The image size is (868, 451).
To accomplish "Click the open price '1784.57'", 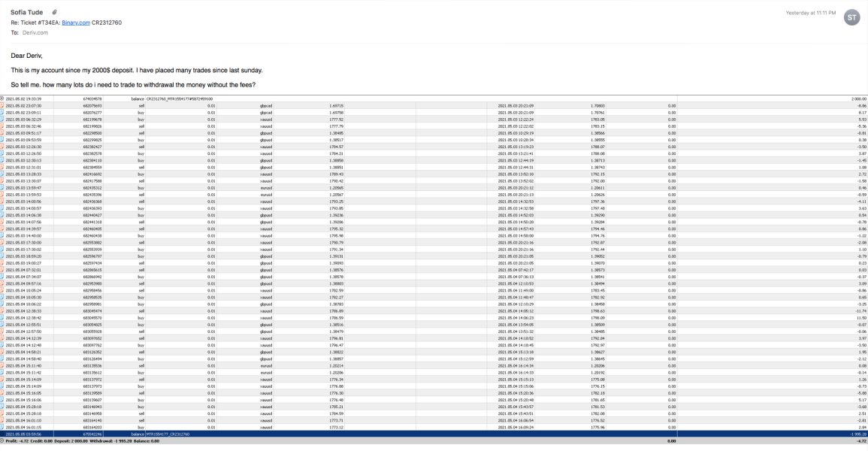I will [336, 147].
